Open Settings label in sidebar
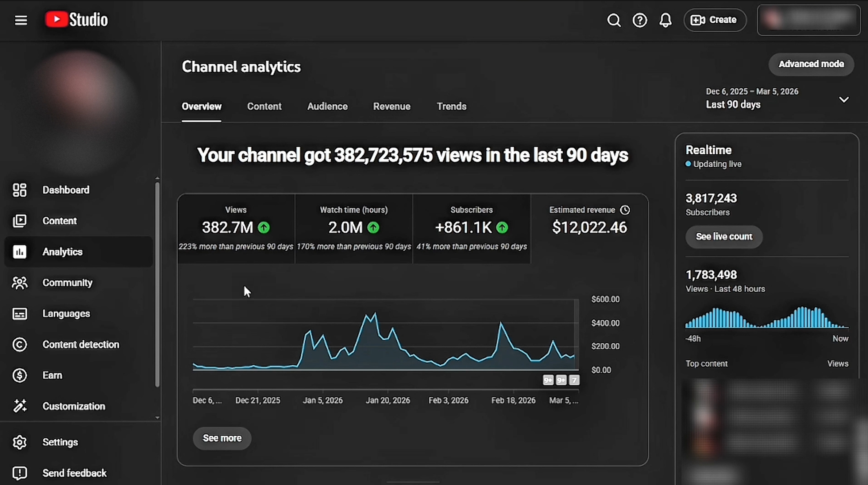 pyautogui.click(x=60, y=442)
